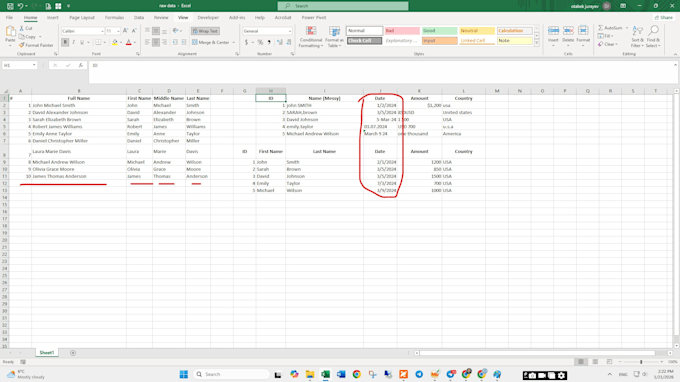The image size is (680, 382).
Task: Open Conditional Formatting
Action: tap(311, 37)
